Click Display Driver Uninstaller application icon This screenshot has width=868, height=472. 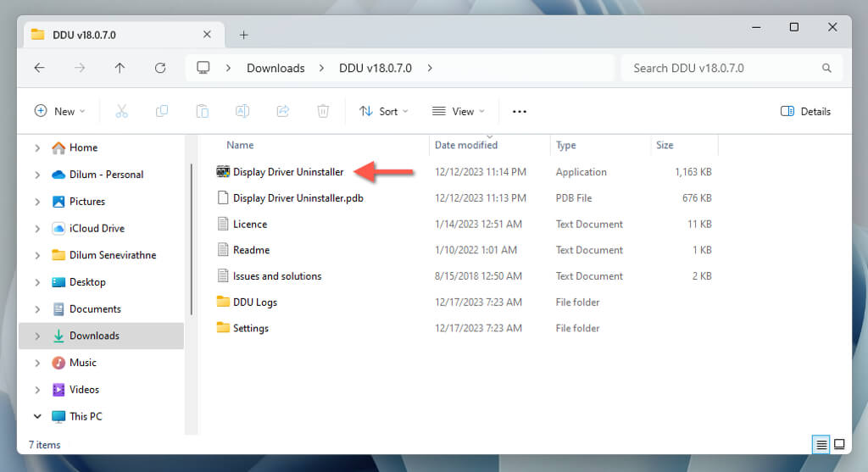(223, 171)
